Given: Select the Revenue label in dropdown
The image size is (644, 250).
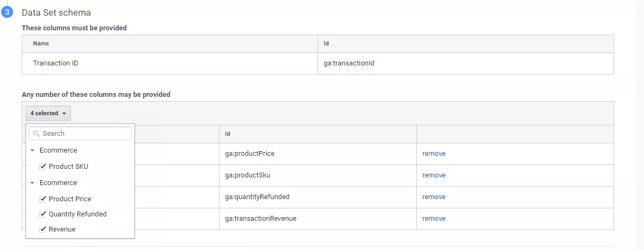Looking at the screenshot, I should [x=62, y=229].
